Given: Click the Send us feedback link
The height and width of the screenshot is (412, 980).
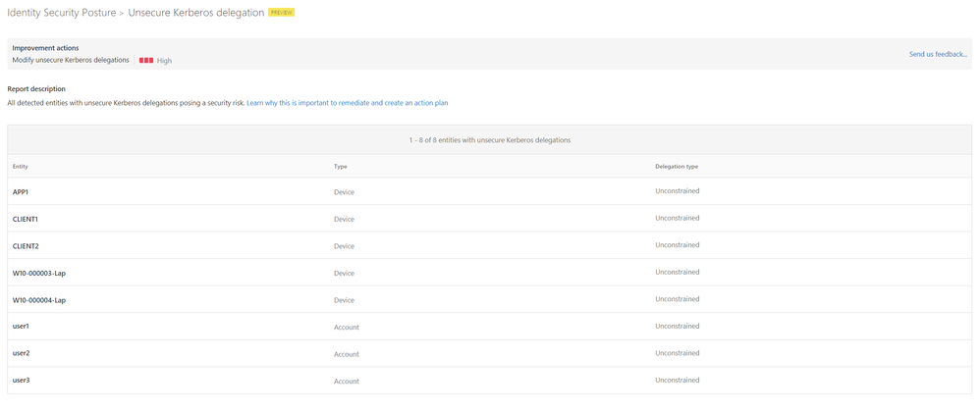Looking at the screenshot, I should (x=938, y=54).
